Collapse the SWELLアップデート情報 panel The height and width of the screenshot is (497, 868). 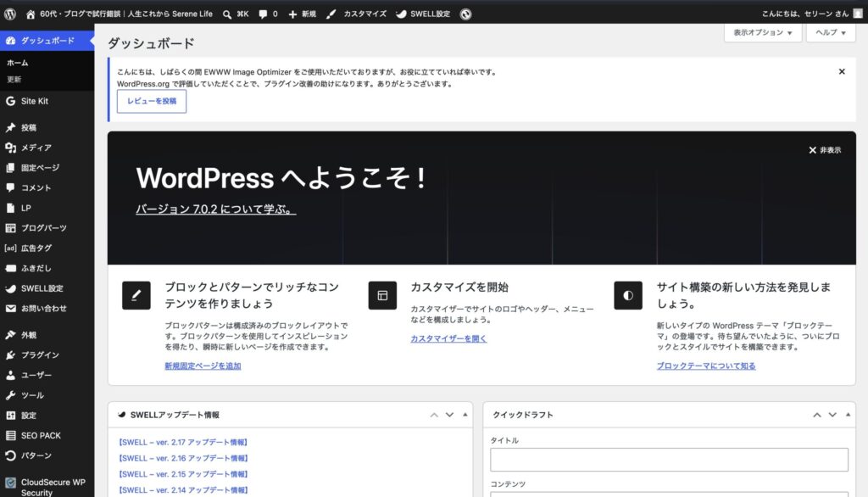[x=465, y=415]
